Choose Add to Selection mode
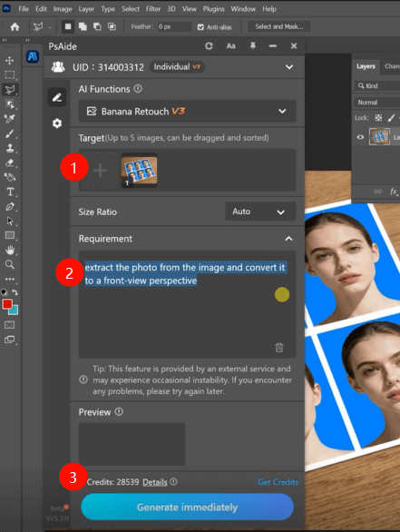 tap(83, 27)
